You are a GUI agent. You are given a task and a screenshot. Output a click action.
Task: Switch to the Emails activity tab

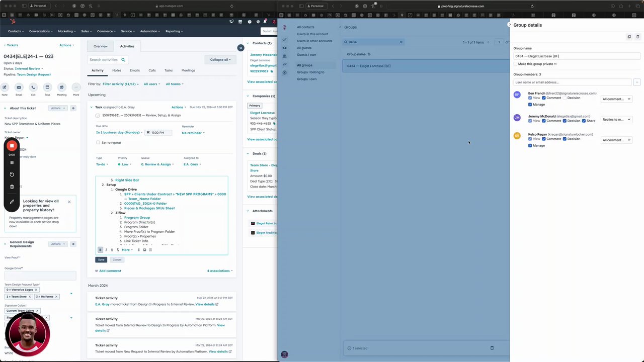click(135, 70)
